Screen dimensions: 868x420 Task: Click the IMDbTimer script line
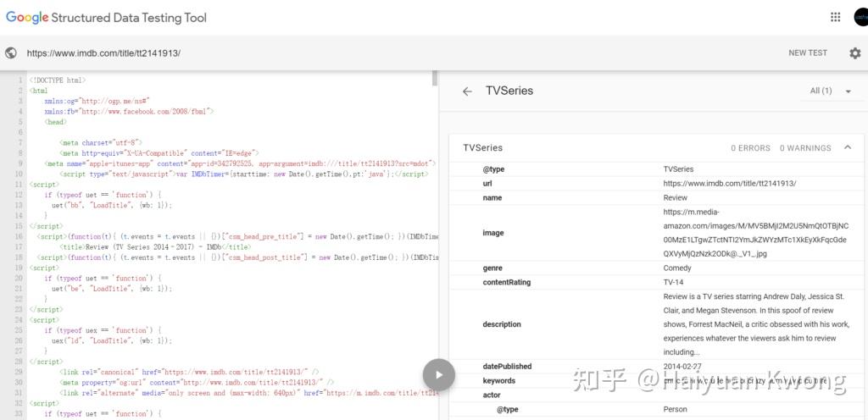click(243, 174)
